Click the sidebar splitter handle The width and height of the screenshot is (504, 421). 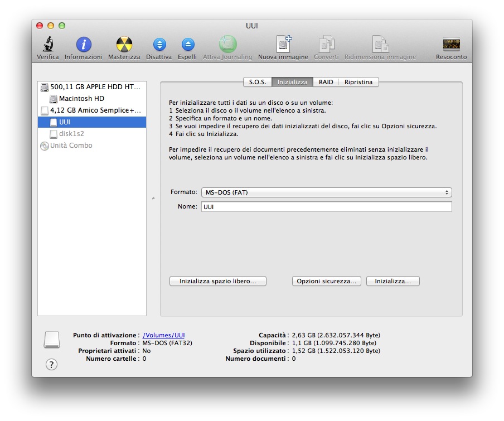tap(153, 199)
